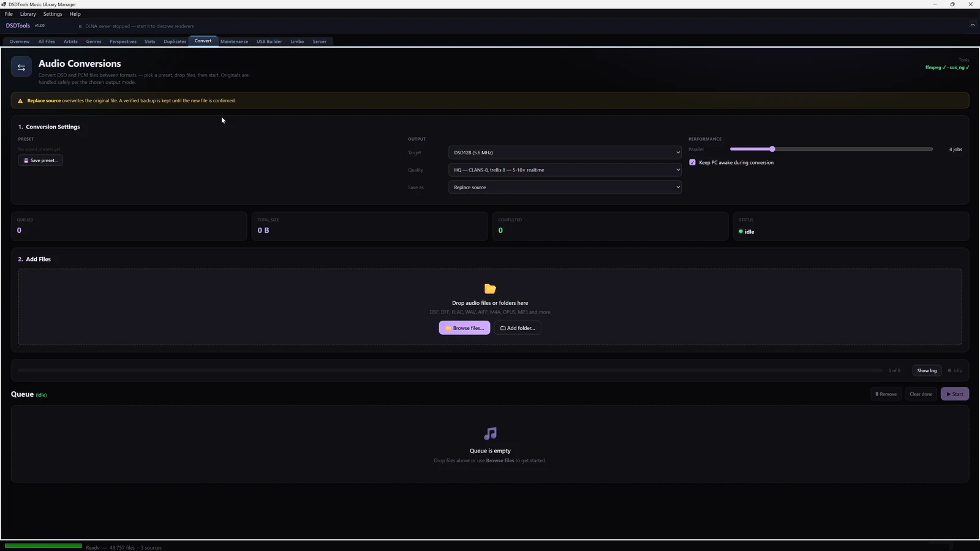
Task: Click the Clear done button
Action: pos(921,394)
